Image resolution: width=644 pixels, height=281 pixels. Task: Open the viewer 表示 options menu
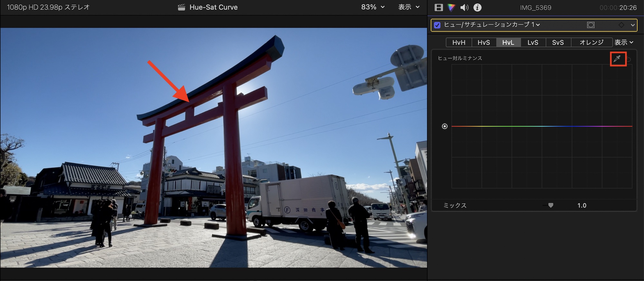(x=409, y=7)
